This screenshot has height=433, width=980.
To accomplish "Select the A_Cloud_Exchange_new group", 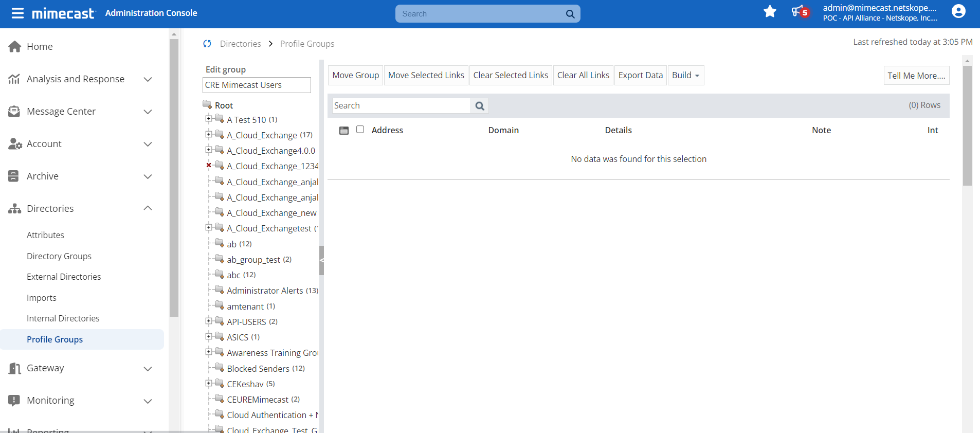I will coord(271,213).
